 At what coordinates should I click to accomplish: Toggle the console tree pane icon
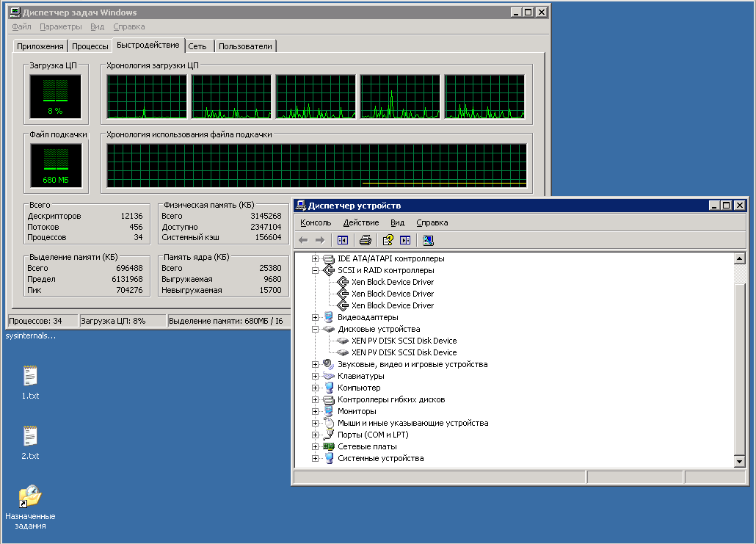[343, 240]
